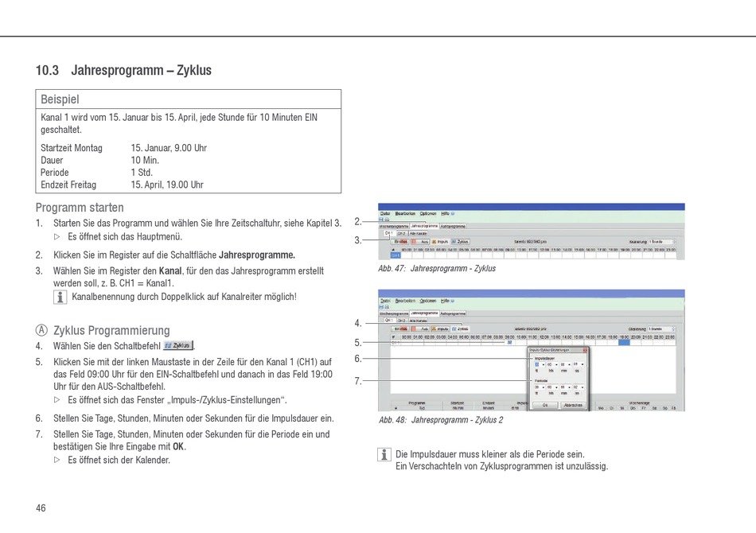Open Impulsdauer hours (hh) dropdown
Image resolution: width=756 pixels, height=533 pixels.
pos(552,364)
